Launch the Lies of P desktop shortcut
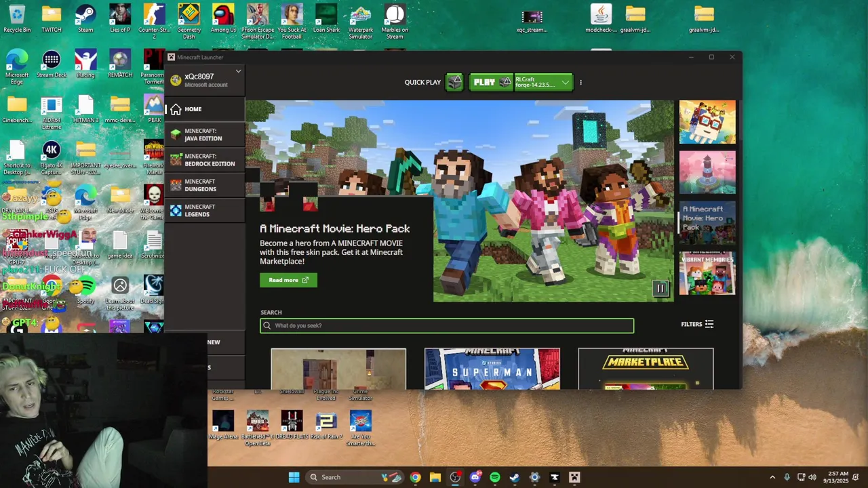This screenshot has width=868, height=488. pos(120,19)
